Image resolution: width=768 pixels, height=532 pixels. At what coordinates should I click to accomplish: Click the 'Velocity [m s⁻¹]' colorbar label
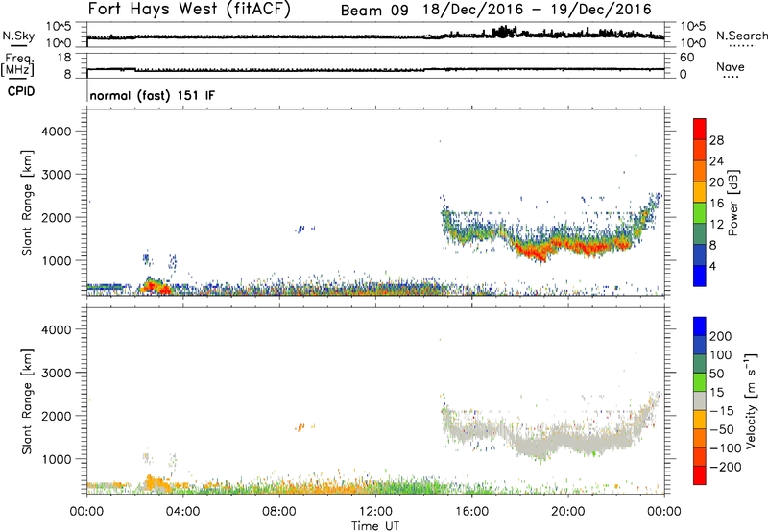751,400
